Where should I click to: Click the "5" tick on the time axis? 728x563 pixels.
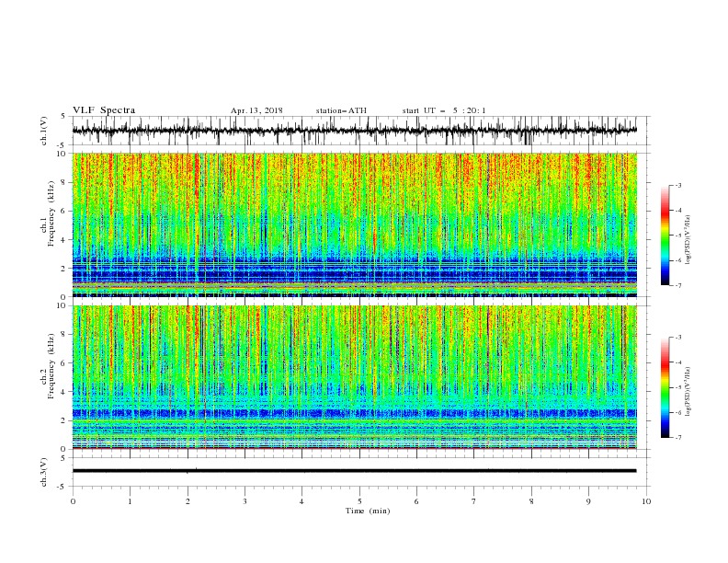pyautogui.click(x=359, y=501)
